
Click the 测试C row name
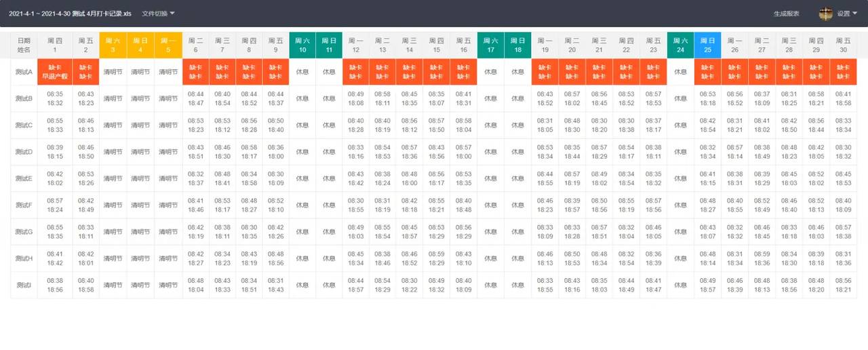(24, 125)
